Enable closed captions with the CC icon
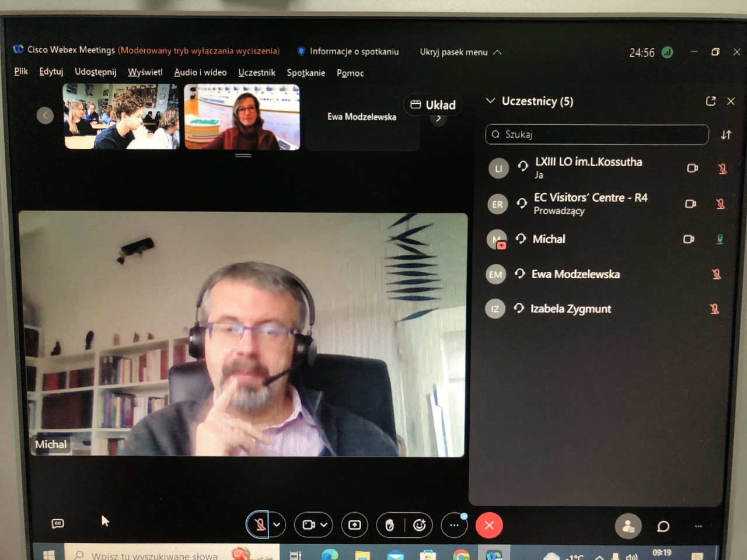 point(58,523)
